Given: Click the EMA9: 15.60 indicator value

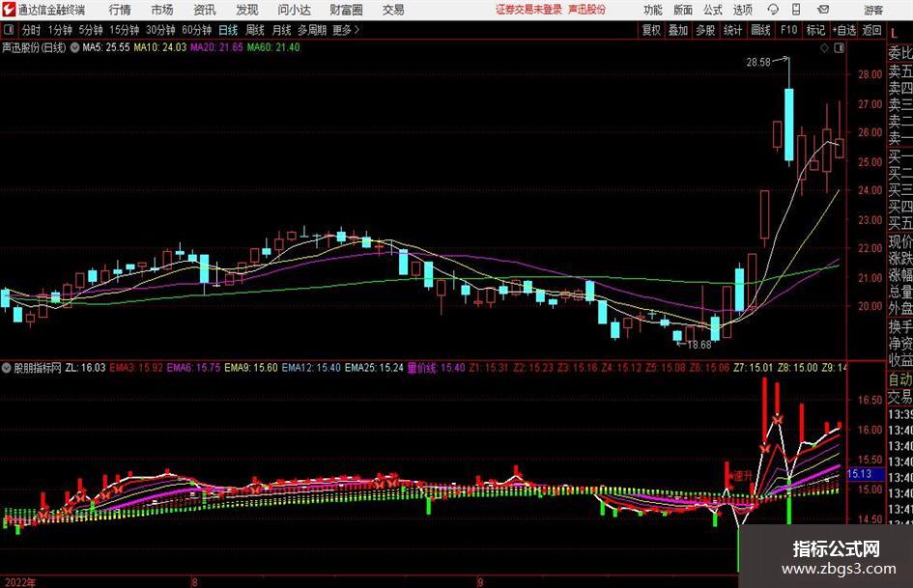Looking at the screenshot, I should coord(251,368).
